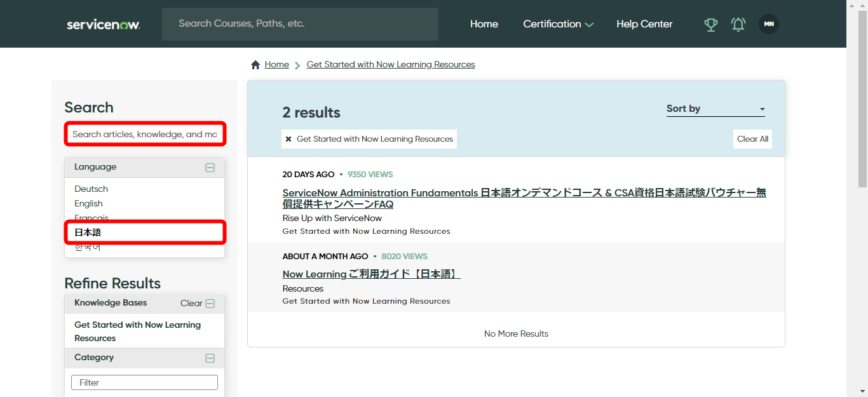Click the Clear All button
This screenshot has width=868, height=397.
click(752, 138)
